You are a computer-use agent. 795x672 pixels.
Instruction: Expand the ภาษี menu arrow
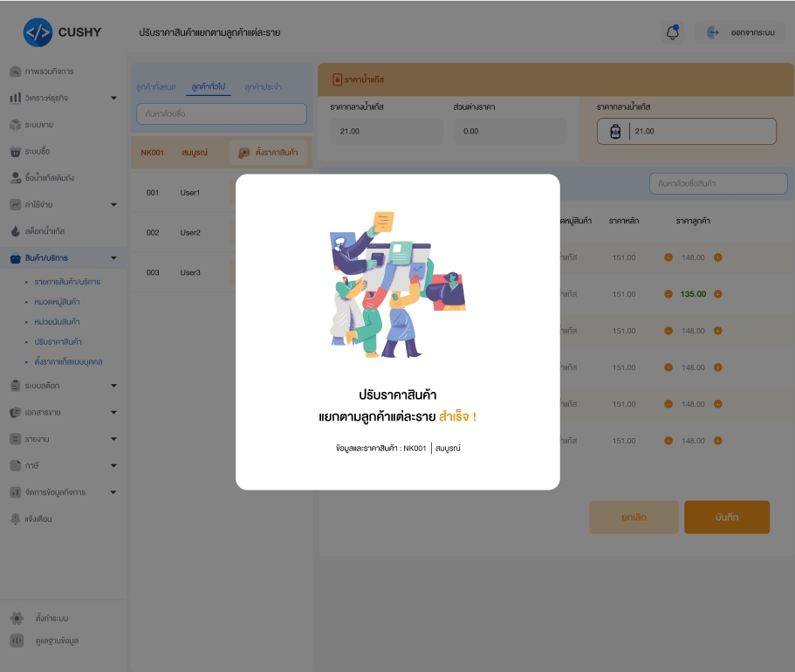[113, 465]
